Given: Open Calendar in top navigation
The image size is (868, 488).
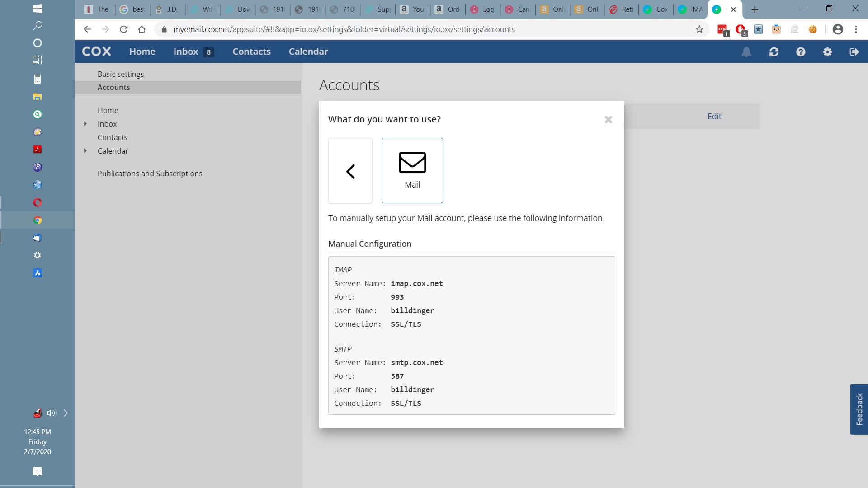Looking at the screenshot, I should tap(308, 52).
